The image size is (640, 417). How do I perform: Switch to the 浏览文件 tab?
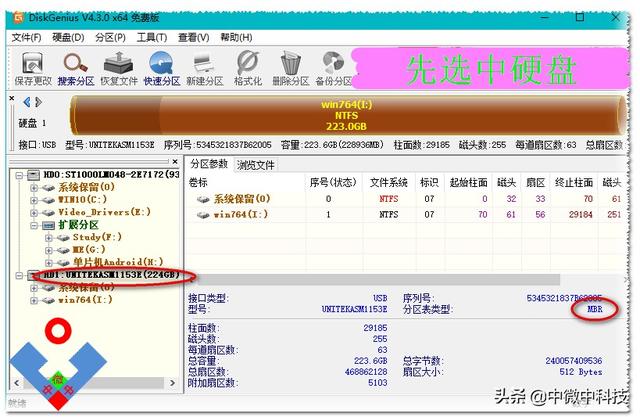coord(256,165)
